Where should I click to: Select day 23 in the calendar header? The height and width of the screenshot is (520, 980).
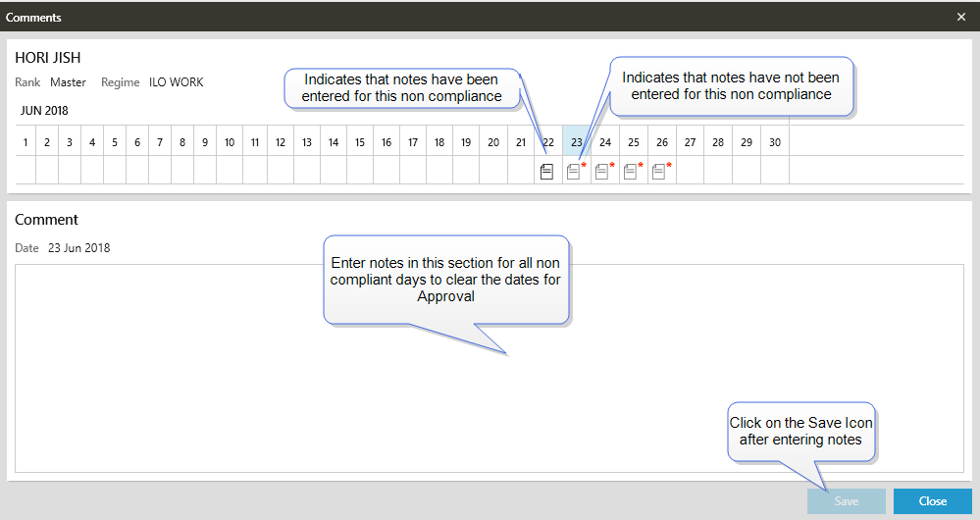click(x=576, y=142)
